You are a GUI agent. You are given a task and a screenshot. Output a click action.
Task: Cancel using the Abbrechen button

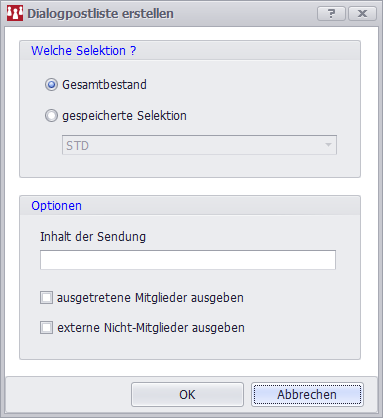pyautogui.click(x=307, y=395)
